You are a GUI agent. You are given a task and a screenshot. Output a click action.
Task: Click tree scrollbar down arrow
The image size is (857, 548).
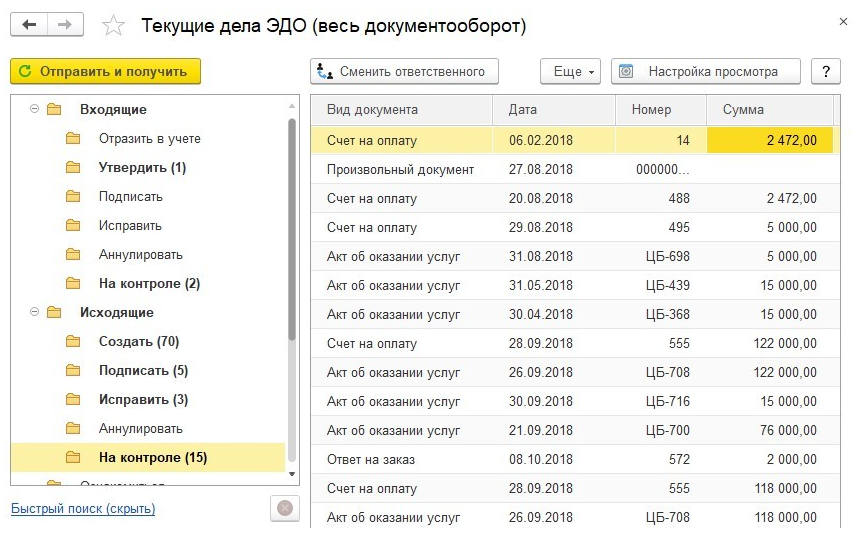point(292,474)
